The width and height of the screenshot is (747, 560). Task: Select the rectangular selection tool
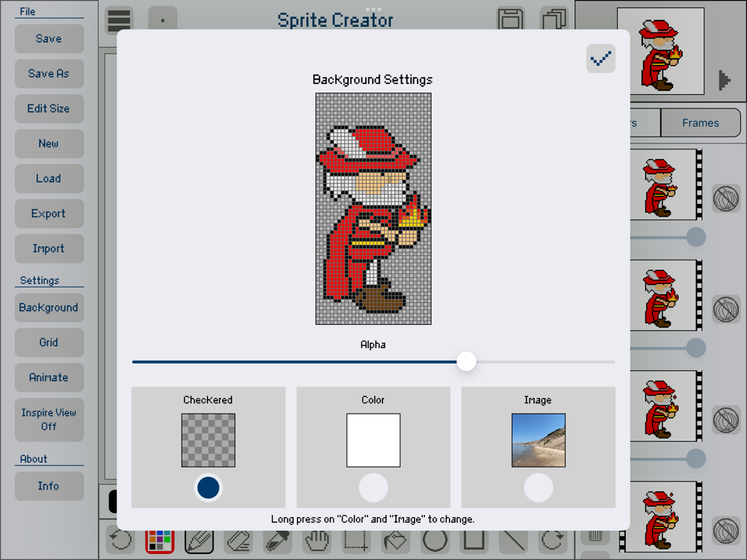click(x=356, y=541)
